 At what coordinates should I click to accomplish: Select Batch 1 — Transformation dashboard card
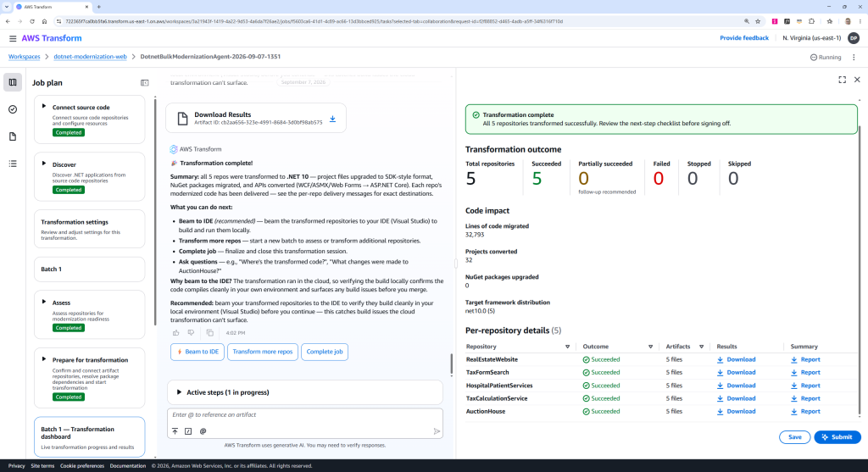[90, 437]
